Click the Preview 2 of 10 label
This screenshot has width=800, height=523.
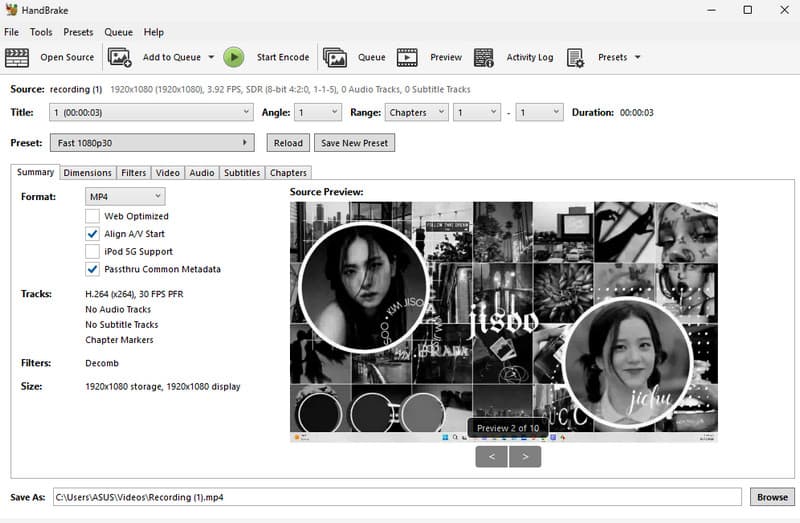coord(508,428)
